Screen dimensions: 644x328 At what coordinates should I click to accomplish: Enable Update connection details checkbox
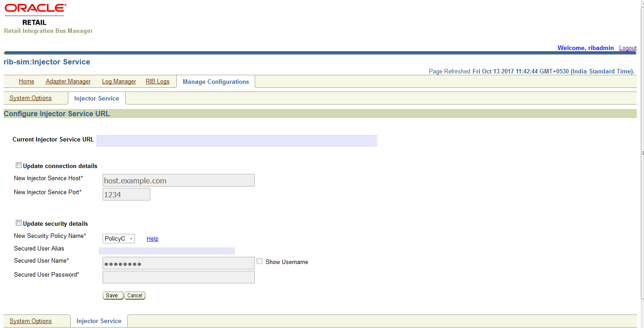pos(18,165)
